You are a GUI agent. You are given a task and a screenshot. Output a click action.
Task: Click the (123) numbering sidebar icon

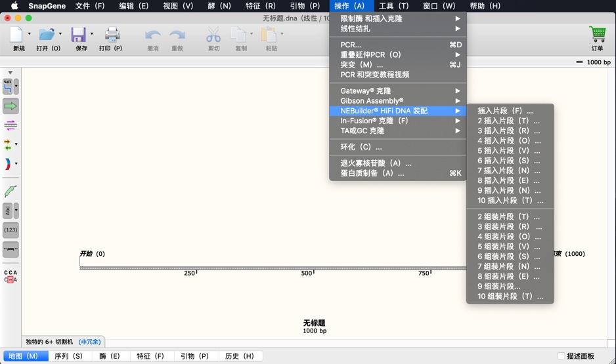click(x=11, y=230)
